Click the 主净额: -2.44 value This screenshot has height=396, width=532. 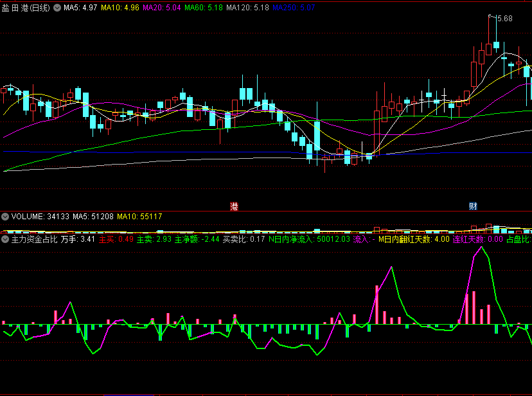(197, 239)
